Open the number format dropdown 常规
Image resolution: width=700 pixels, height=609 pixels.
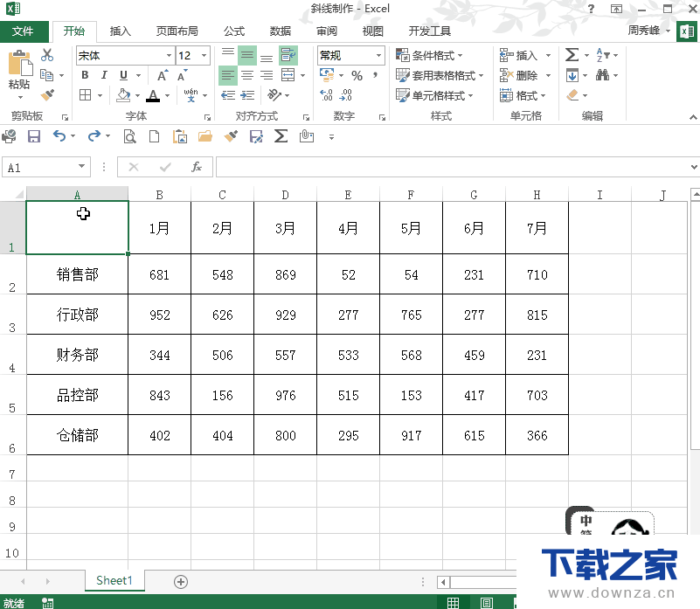pyautogui.click(x=378, y=55)
